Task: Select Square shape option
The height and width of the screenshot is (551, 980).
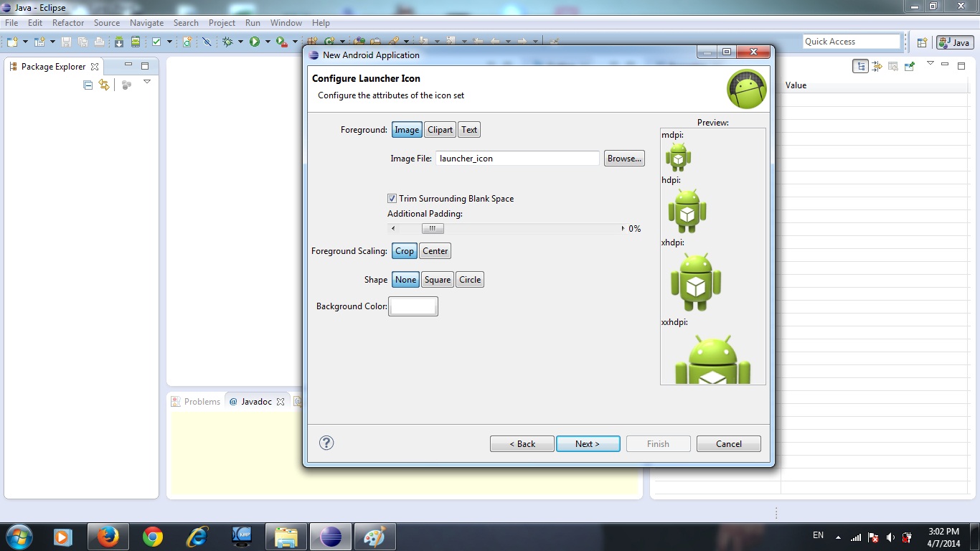Action: coord(438,280)
